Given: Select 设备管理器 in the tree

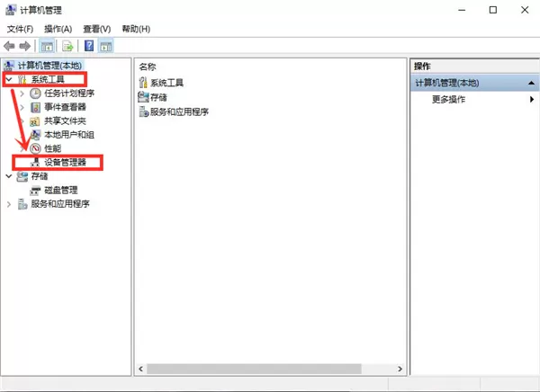Looking at the screenshot, I should pos(65,162).
